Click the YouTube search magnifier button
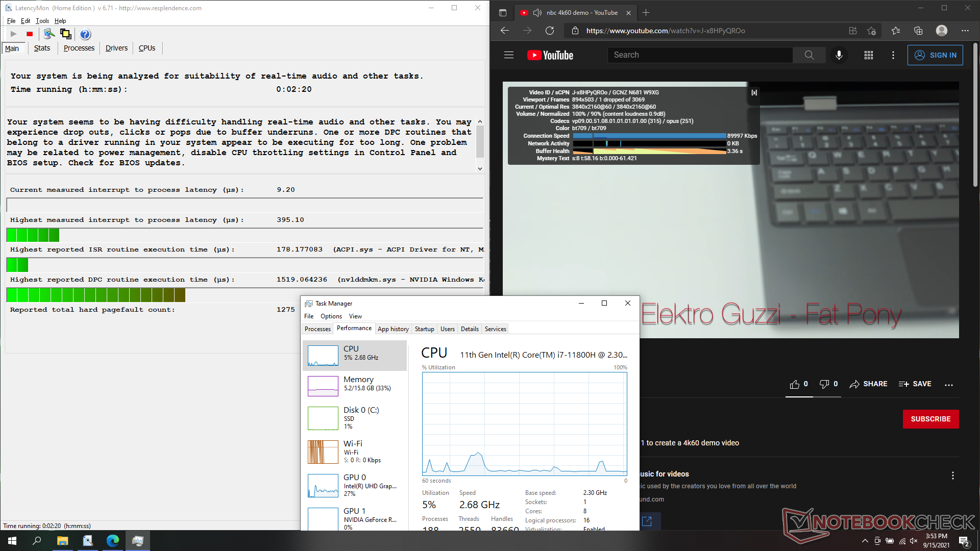Screen dimensions: 980x551 pyautogui.click(x=809, y=55)
